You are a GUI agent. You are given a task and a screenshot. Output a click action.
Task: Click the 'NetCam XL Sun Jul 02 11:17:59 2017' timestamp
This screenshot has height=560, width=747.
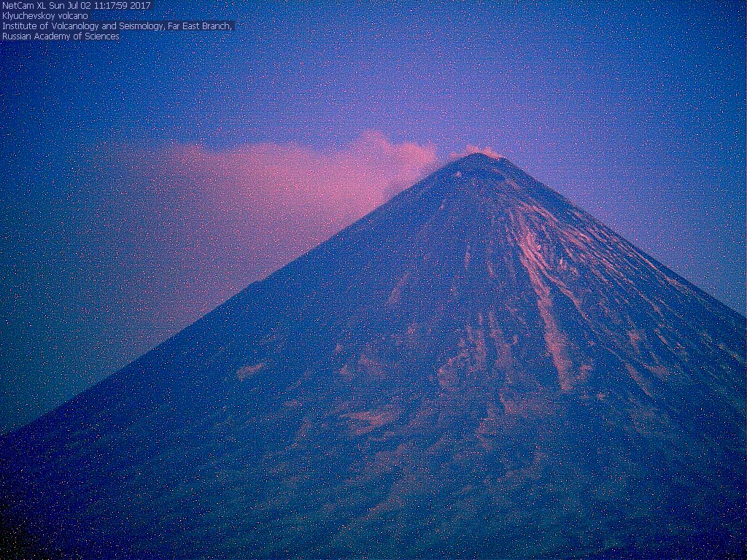coord(76,6)
